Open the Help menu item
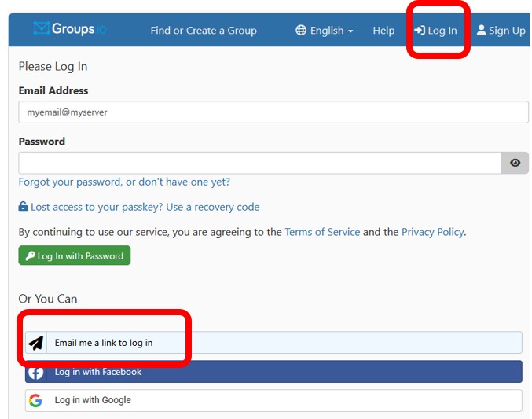Viewport: 532px width, 419px height. [x=383, y=31]
